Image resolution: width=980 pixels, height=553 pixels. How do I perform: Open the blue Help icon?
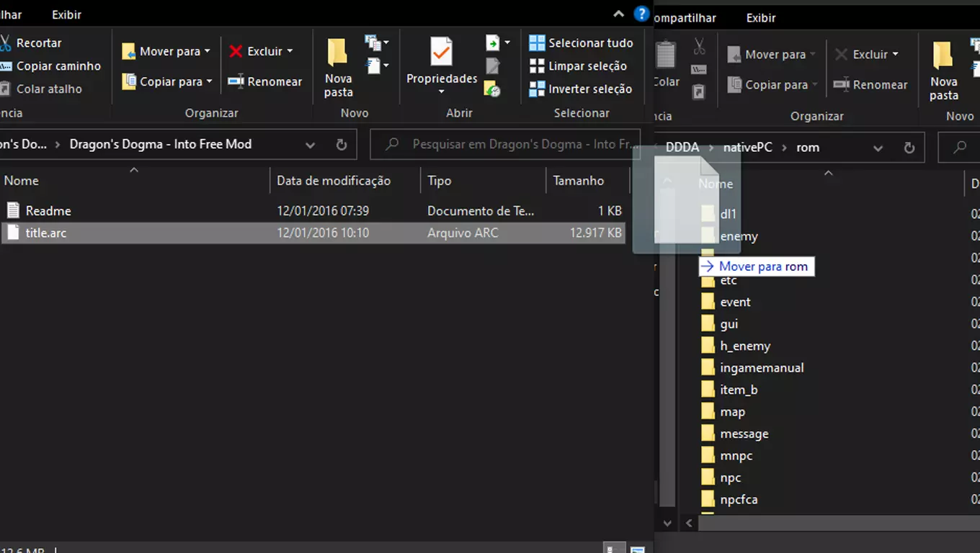tap(641, 14)
